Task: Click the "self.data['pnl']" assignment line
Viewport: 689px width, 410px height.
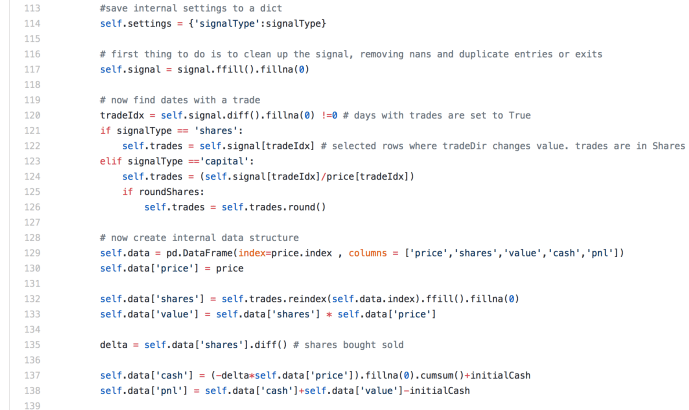Action: [285, 390]
